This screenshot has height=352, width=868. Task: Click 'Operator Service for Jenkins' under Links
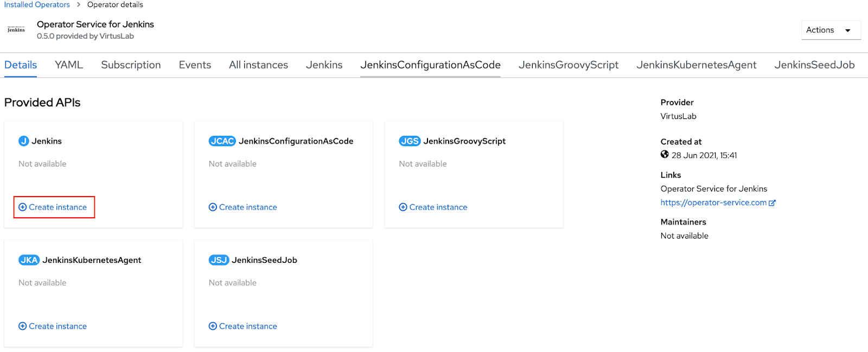714,189
